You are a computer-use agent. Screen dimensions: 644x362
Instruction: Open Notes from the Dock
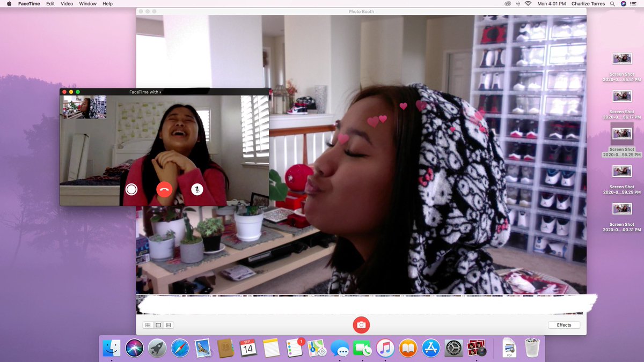272,348
